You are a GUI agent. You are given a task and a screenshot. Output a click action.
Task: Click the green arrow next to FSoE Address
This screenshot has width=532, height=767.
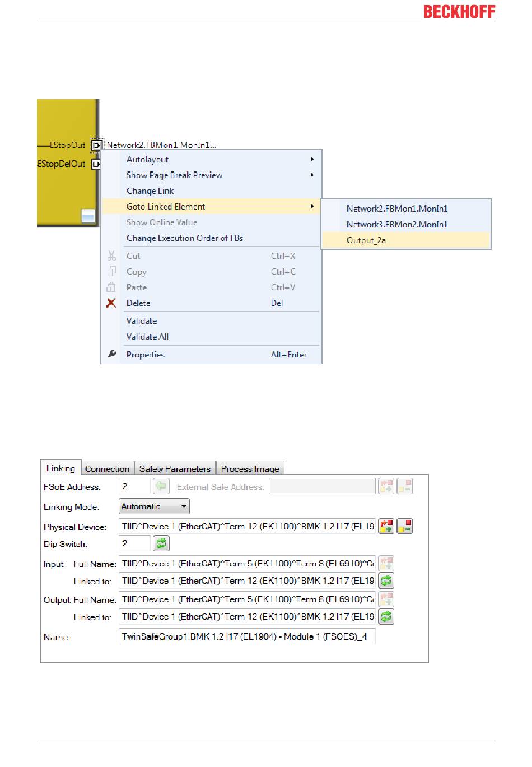point(161,486)
